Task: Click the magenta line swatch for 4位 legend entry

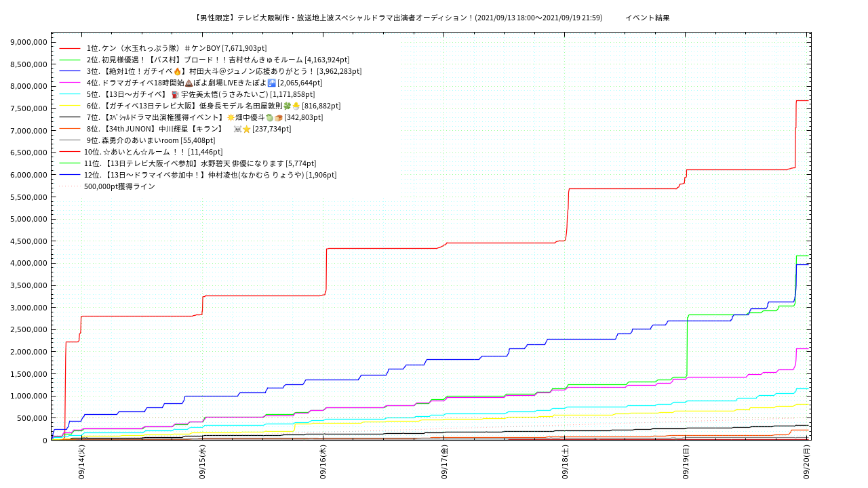Action: [70, 83]
